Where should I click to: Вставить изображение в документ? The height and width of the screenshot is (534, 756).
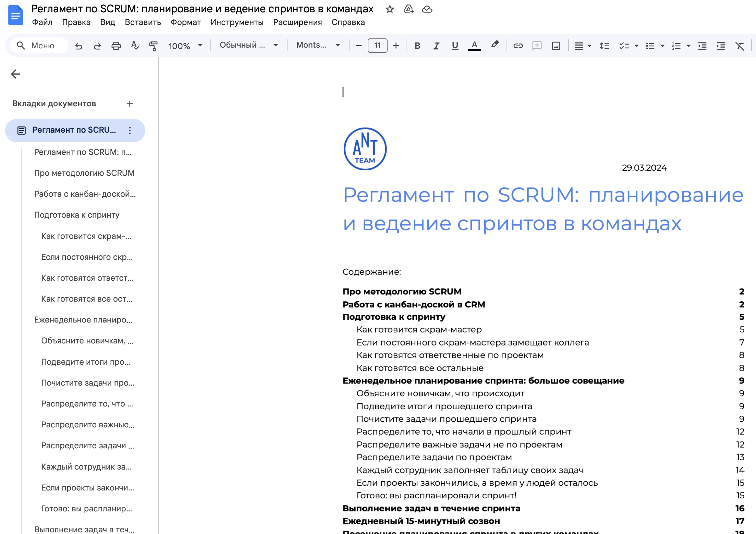click(556, 45)
